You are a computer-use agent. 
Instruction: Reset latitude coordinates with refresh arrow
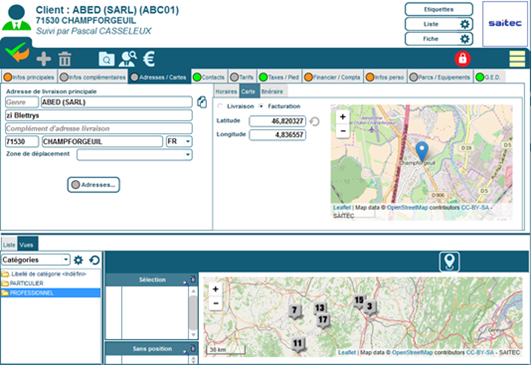[x=315, y=121]
